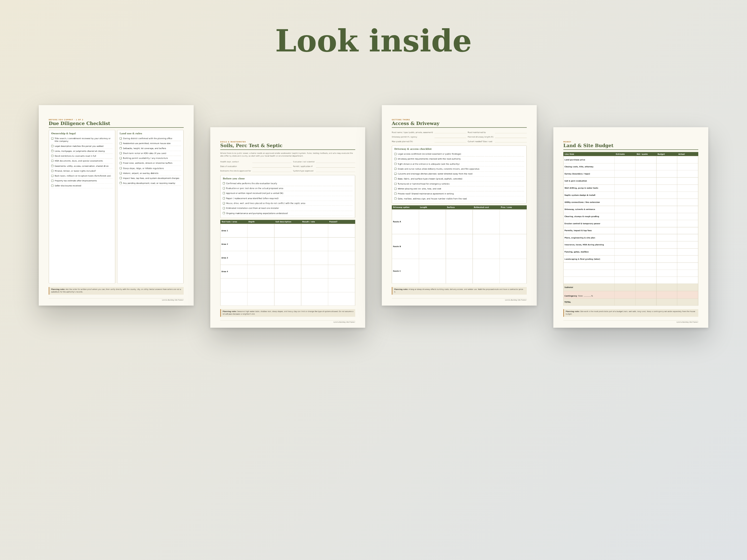Check the 'Historic, airport, or overlay districts' box
The height and width of the screenshot is (560, 747).
pos(121,173)
